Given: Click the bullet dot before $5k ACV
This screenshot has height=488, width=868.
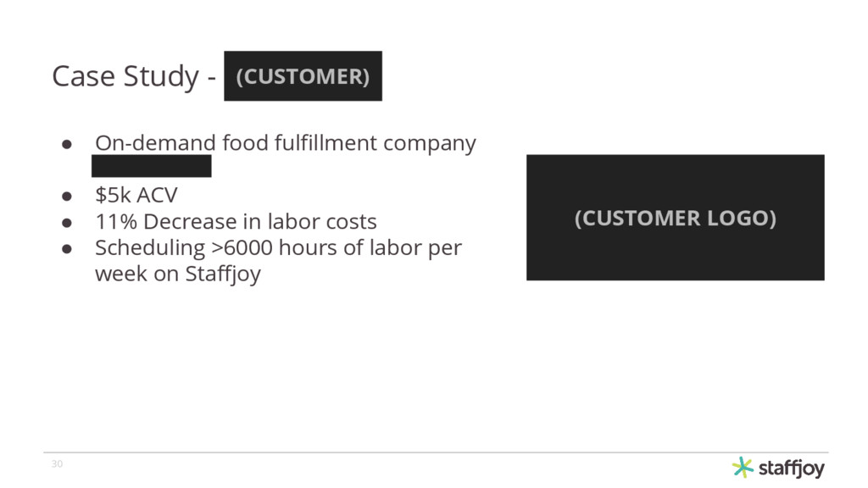Looking at the screenshot, I should pos(67,196).
